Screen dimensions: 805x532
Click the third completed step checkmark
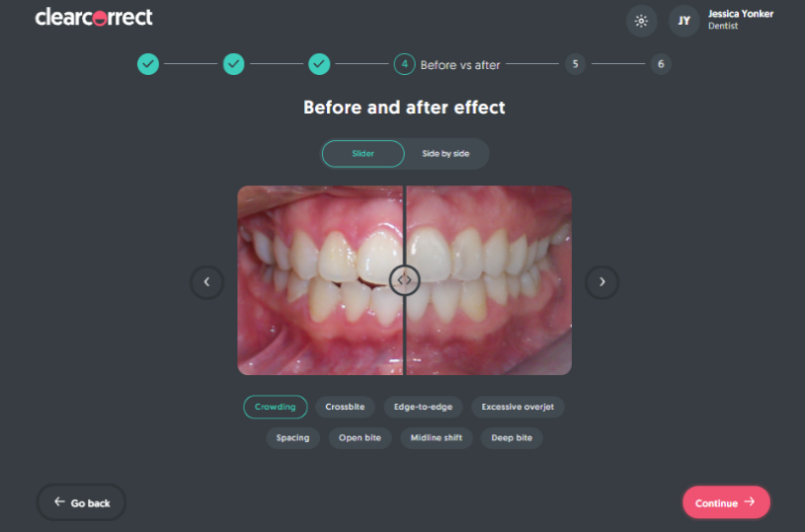point(319,64)
